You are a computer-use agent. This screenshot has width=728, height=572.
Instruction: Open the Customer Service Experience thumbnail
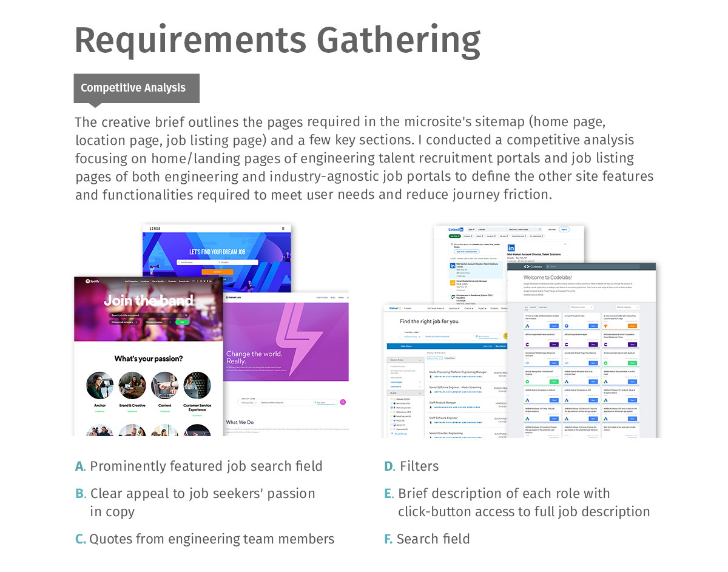pyautogui.click(x=197, y=385)
